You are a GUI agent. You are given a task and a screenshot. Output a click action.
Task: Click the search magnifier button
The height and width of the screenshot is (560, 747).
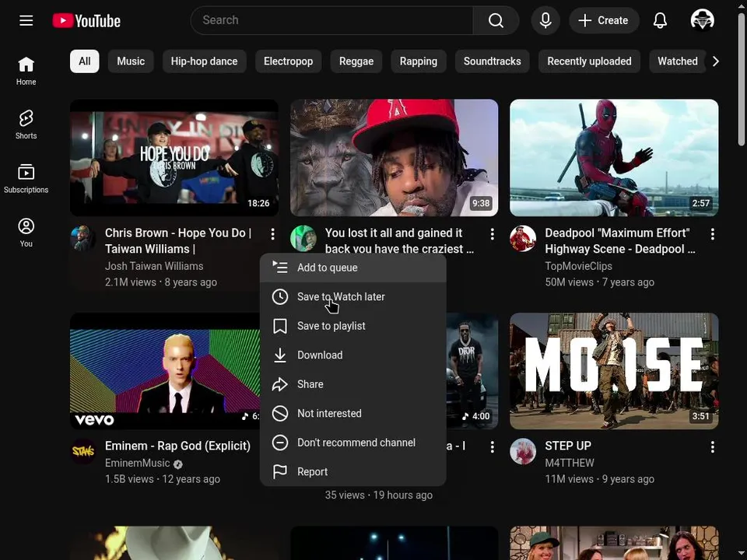click(x=496, y=20)
